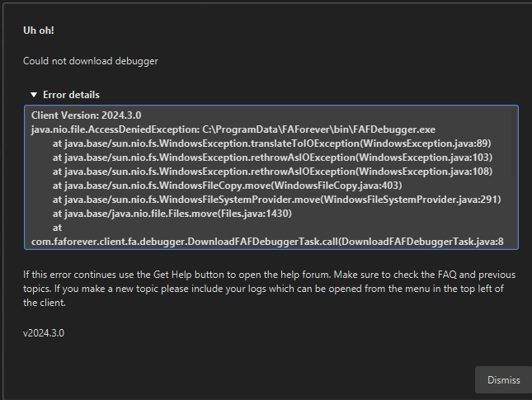This screenshot has width=532, height=400.
Task: Click the AccessDeniedException FAFDebugger.exe line
Action: point(233,129)
